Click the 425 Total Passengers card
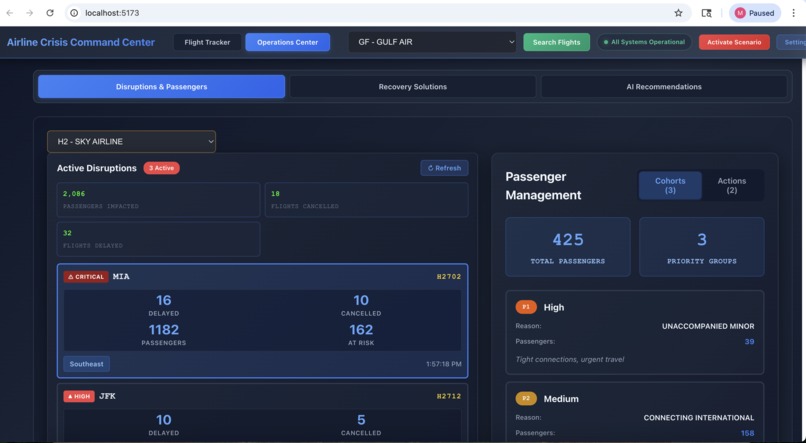The image size is (806, 443). point(567,247)
